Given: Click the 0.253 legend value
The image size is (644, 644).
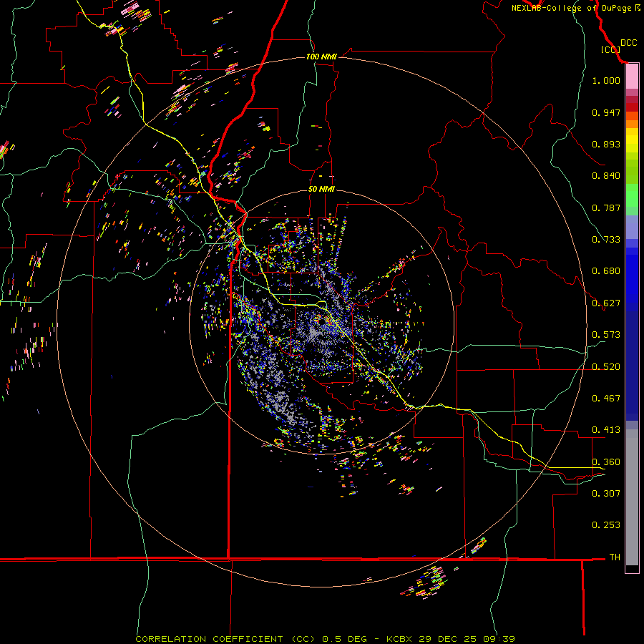Looking at the screenshot, I should coord(606,525).
